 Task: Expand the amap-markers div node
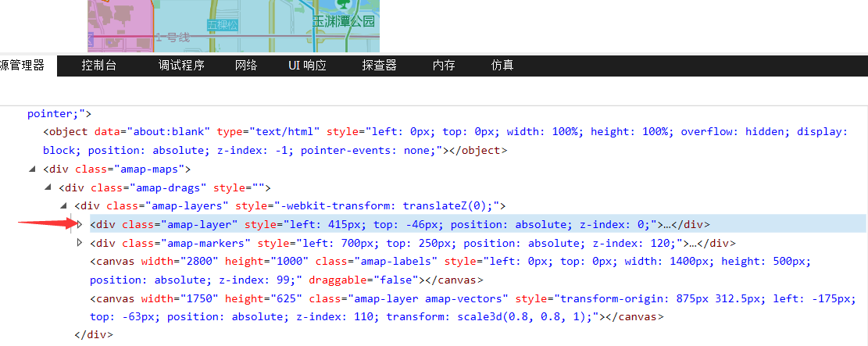coord(79,242)
